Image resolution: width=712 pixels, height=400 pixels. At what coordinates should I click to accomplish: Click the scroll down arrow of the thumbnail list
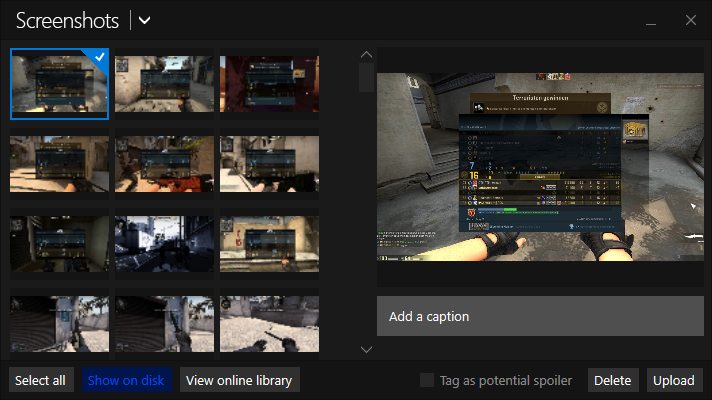point(366,350)
